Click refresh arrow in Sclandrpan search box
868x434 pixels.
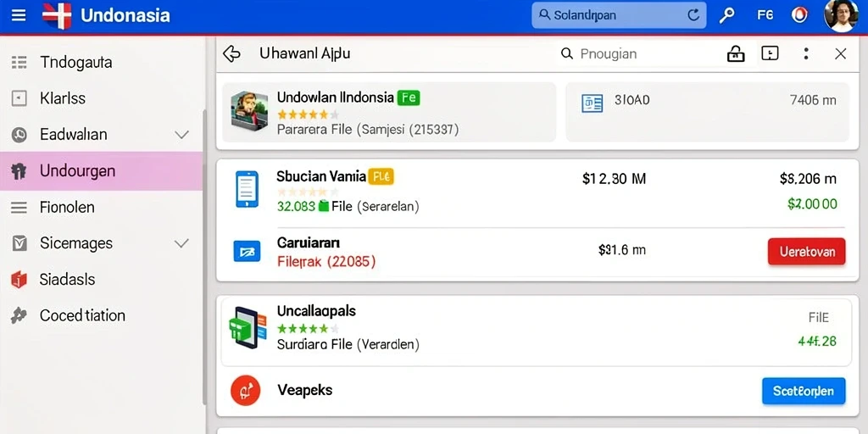tap(693, 15)
